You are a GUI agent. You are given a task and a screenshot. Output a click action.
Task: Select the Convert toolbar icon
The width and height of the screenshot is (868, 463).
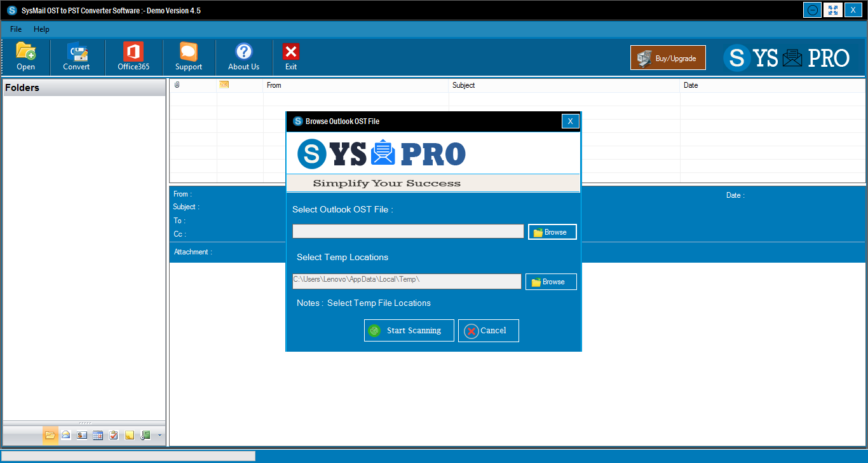(76, 57)
